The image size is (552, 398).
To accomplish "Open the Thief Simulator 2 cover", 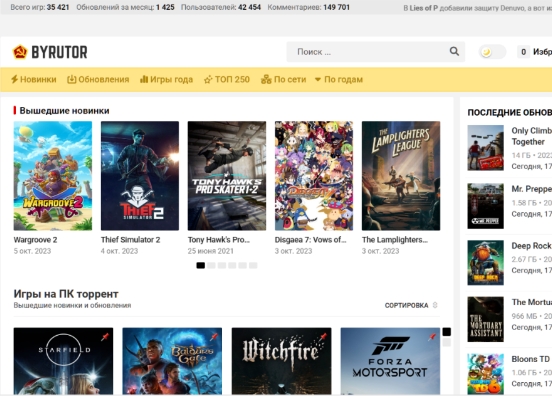I will click(x=140, y=176).
